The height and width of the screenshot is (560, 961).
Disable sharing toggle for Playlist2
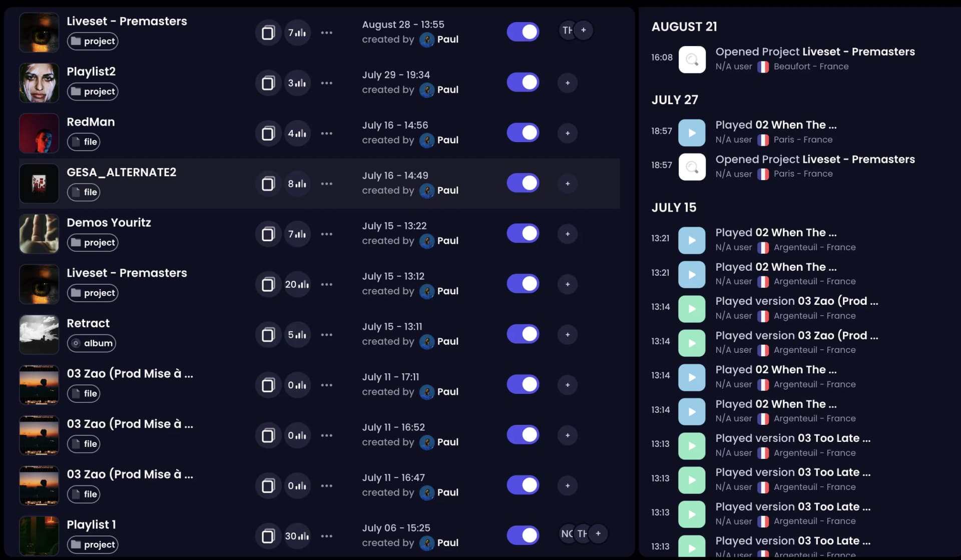(x=523, y=83)
